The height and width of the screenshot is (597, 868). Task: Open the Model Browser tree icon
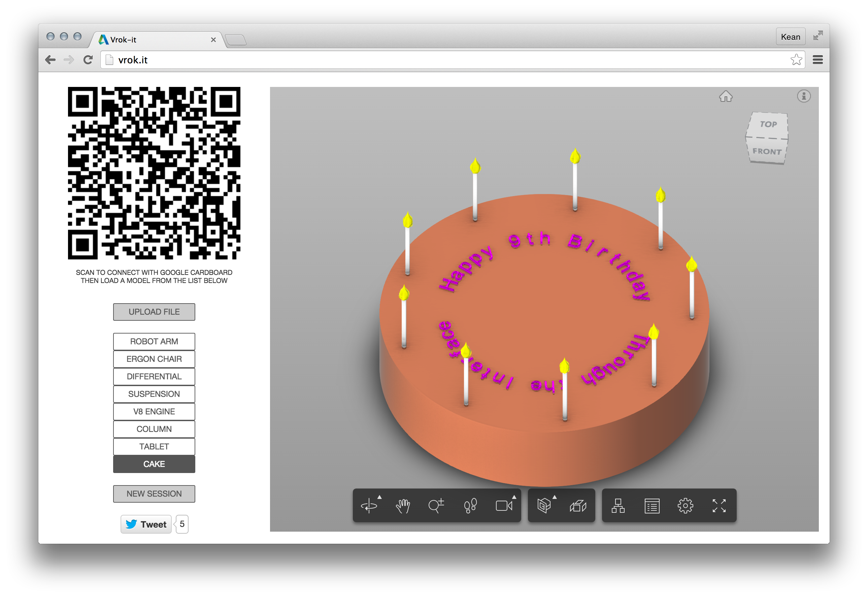coord(618,506)
